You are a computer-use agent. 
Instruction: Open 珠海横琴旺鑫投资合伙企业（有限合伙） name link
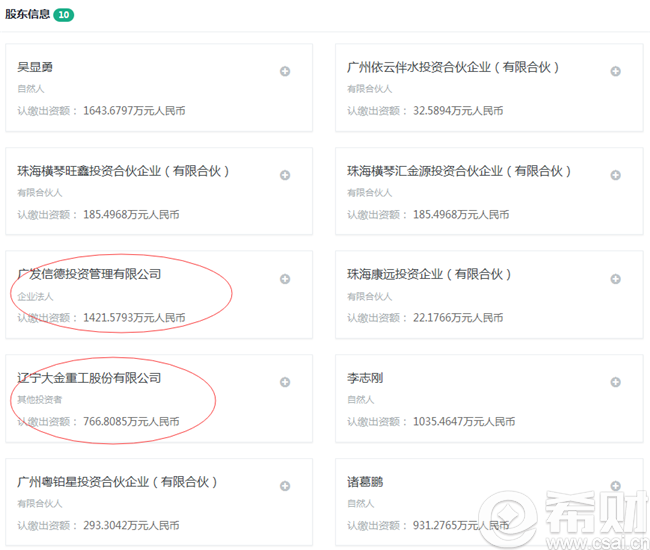pos(123,171)
